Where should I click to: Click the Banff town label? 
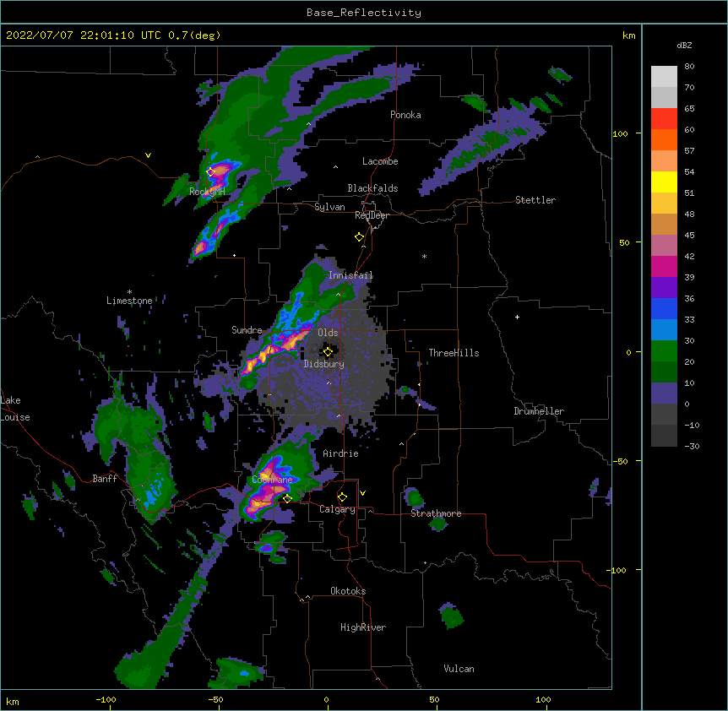(x=105, y=479)
